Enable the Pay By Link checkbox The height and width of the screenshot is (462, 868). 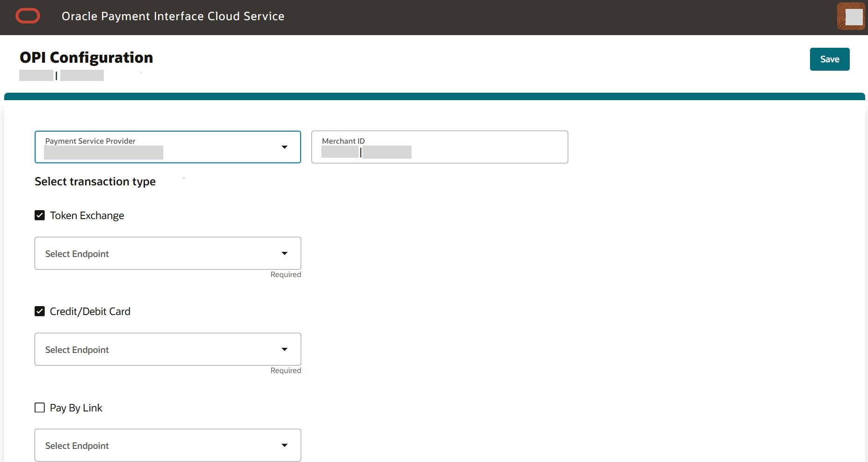pos(40,408)
